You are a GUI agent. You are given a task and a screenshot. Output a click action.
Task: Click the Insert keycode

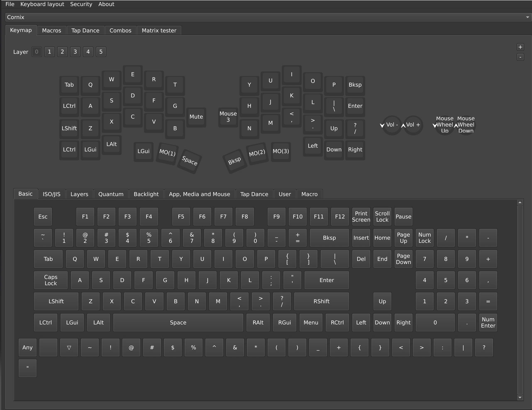pos(361,238)
